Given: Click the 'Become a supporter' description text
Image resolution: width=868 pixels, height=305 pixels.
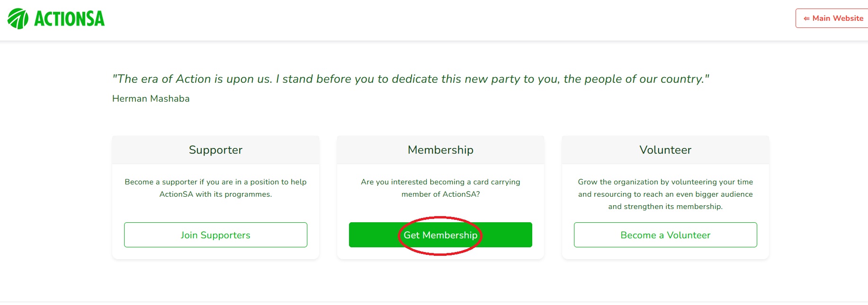Looking at the screenshot, I should [215, 182].
